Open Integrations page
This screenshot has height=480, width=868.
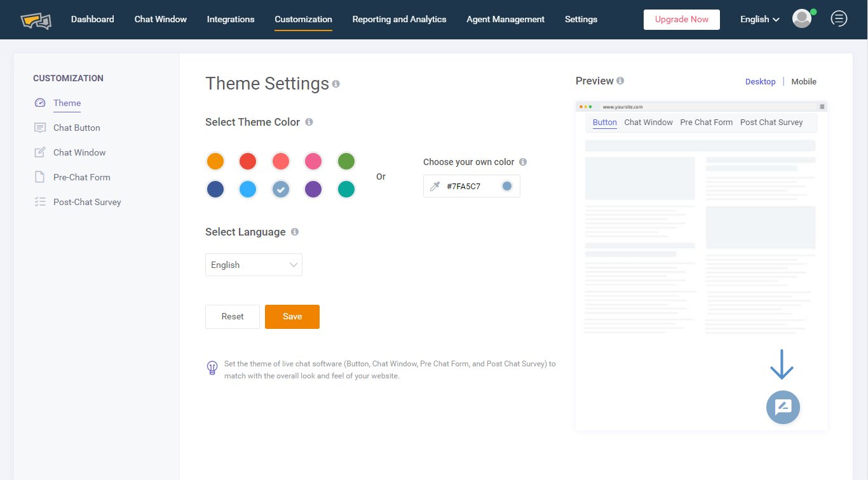coord(231,19)
